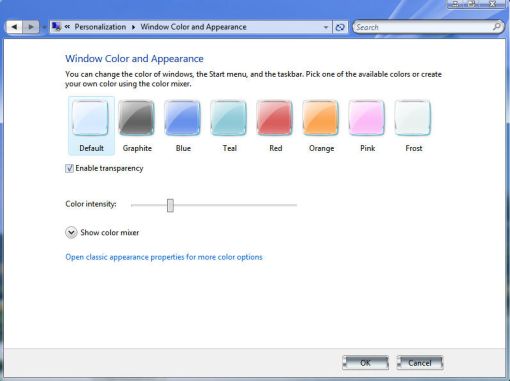Choose the Orange color swatch

coord(321,126)
